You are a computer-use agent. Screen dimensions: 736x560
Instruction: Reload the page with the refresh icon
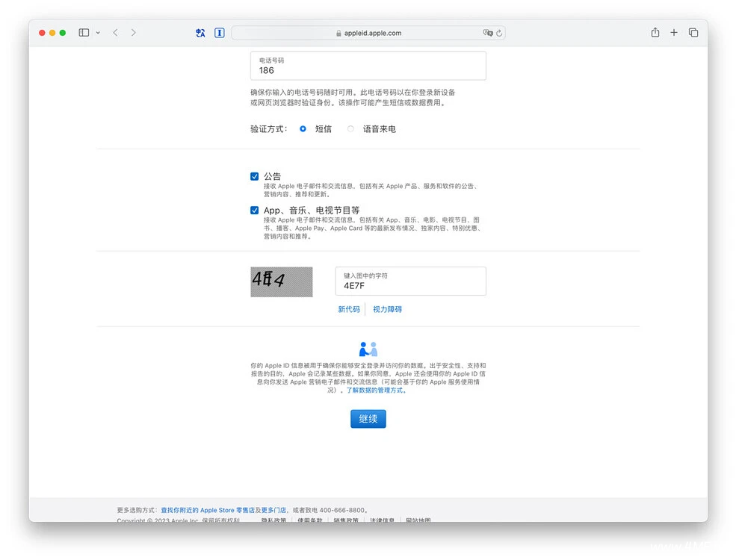coord(499,33)
